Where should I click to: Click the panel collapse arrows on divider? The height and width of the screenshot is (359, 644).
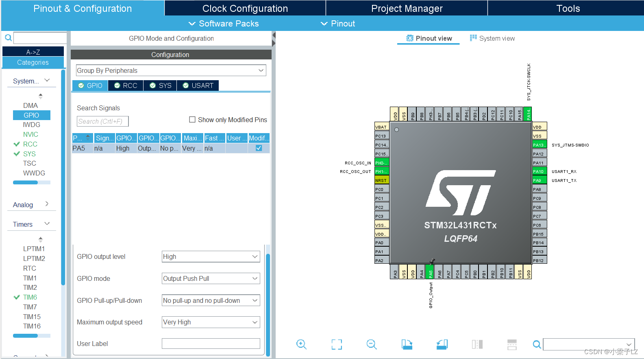pyautogui.click(x=274, y=39)
